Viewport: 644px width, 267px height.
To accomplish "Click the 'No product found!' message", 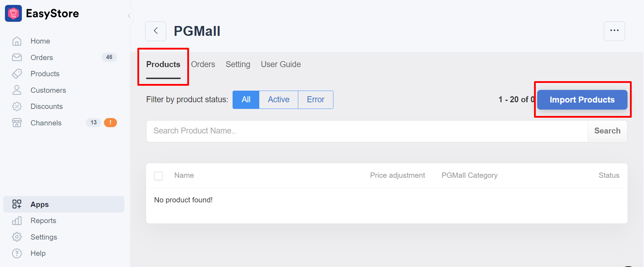I will pos(183,200).
